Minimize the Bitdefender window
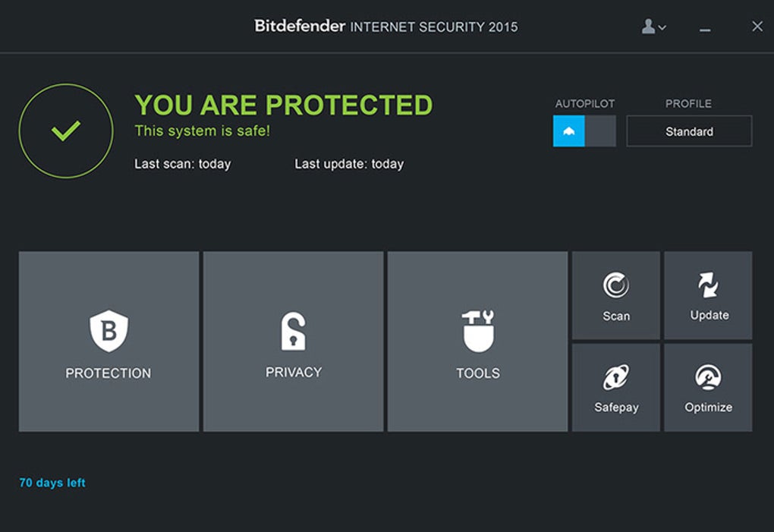 click(x=706, y=28)
